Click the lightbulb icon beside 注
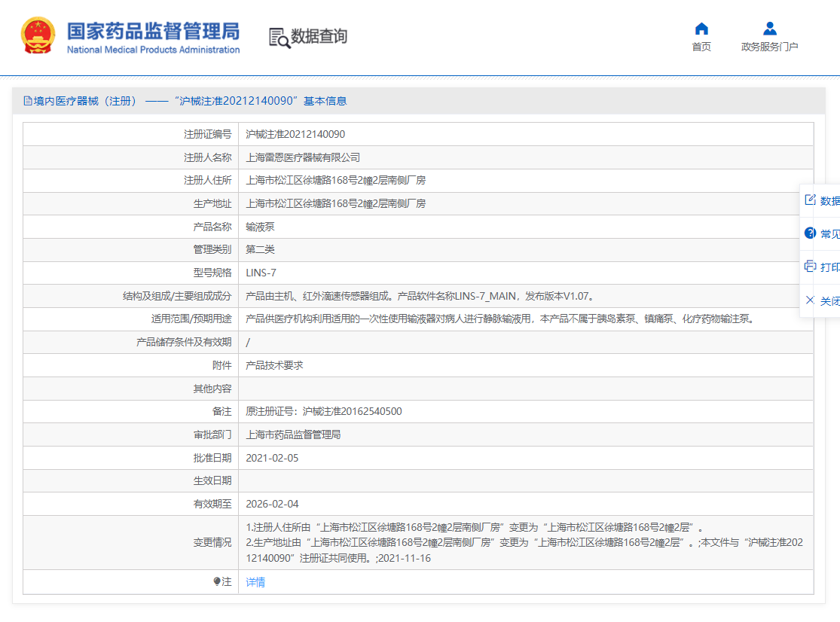 [x=216, y=581]
